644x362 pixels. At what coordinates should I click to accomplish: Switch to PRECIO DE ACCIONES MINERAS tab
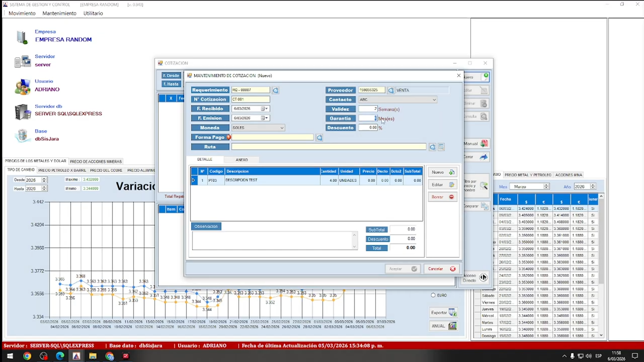[96, 161]
